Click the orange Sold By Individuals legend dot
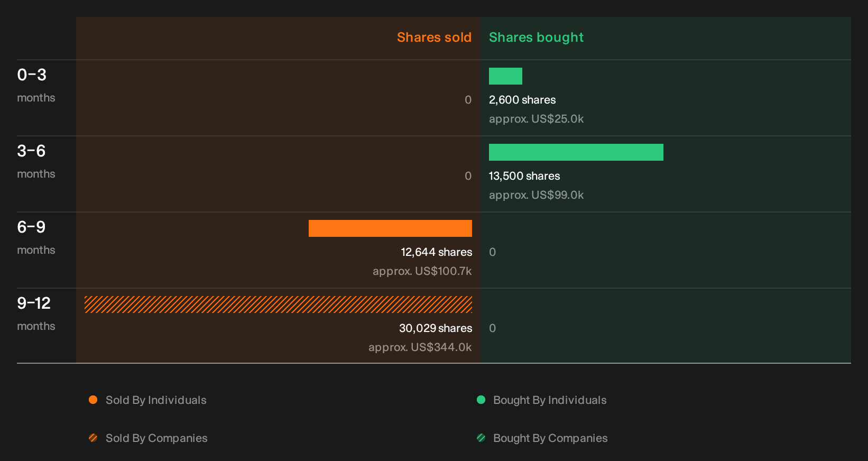 [x=93, y=400]
